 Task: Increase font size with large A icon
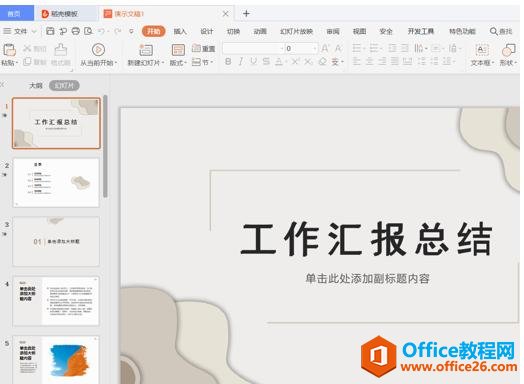click(x=324, y=48)
